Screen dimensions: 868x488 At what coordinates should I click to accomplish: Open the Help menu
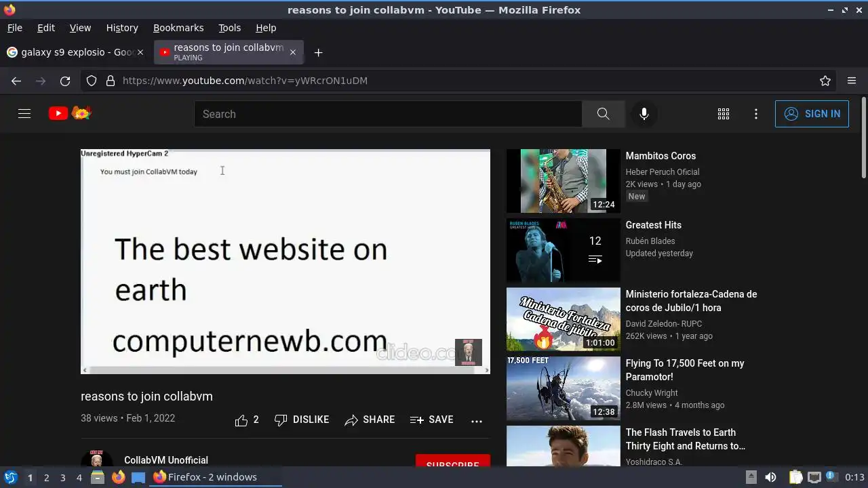point(266,28)
